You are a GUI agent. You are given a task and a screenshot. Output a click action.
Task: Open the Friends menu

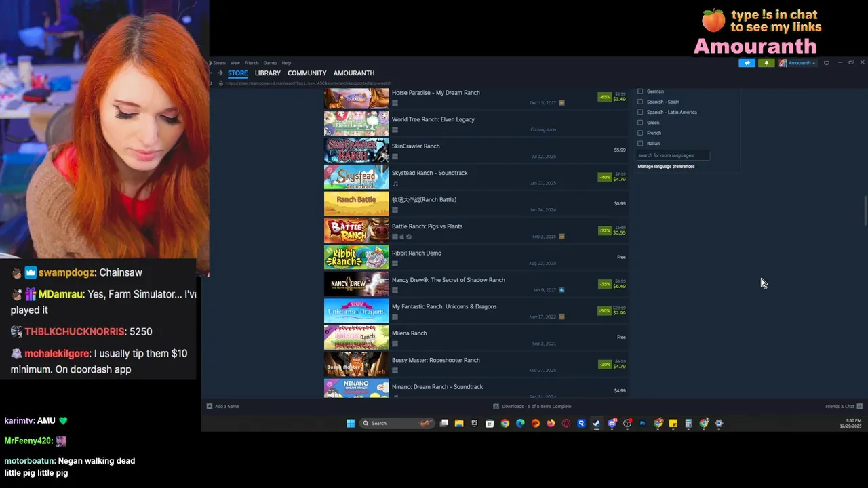click(252, 63)
